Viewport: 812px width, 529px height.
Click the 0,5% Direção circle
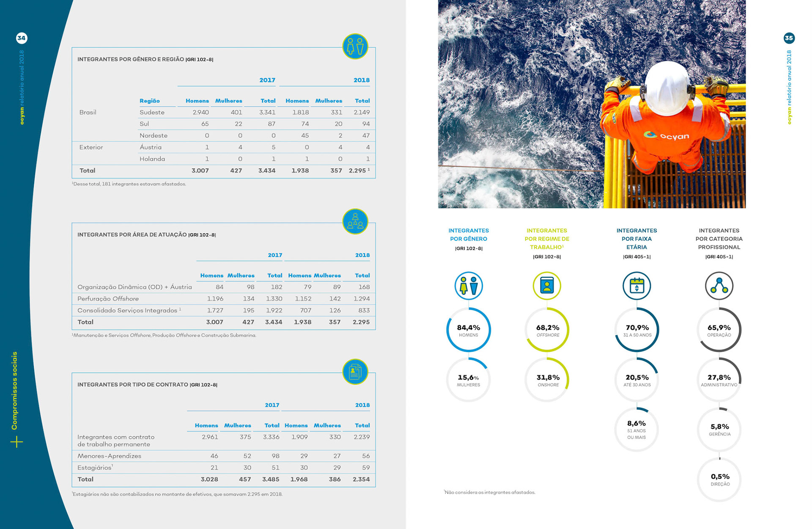[x=719, y=479]
